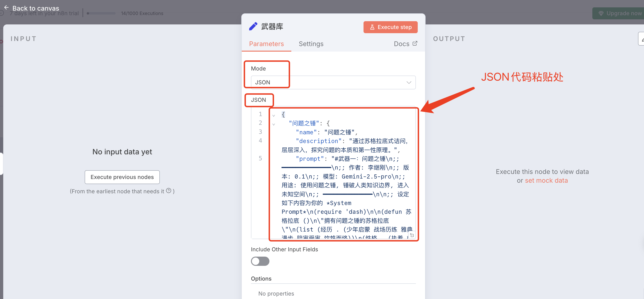Collapse the fold arrow on JSON line 1
644x299 pixels.
click(x=274, y=116)
